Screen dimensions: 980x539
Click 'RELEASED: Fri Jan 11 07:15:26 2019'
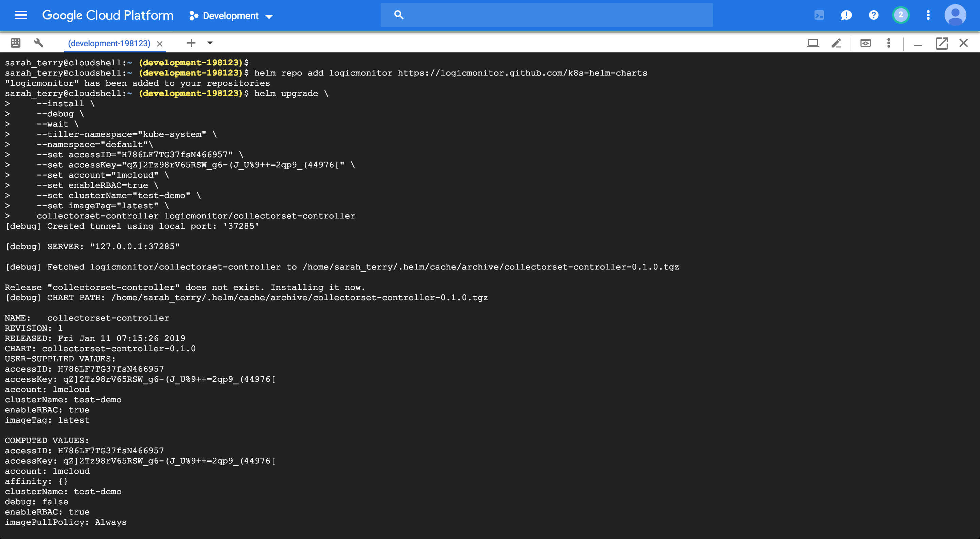click(95, 338)
